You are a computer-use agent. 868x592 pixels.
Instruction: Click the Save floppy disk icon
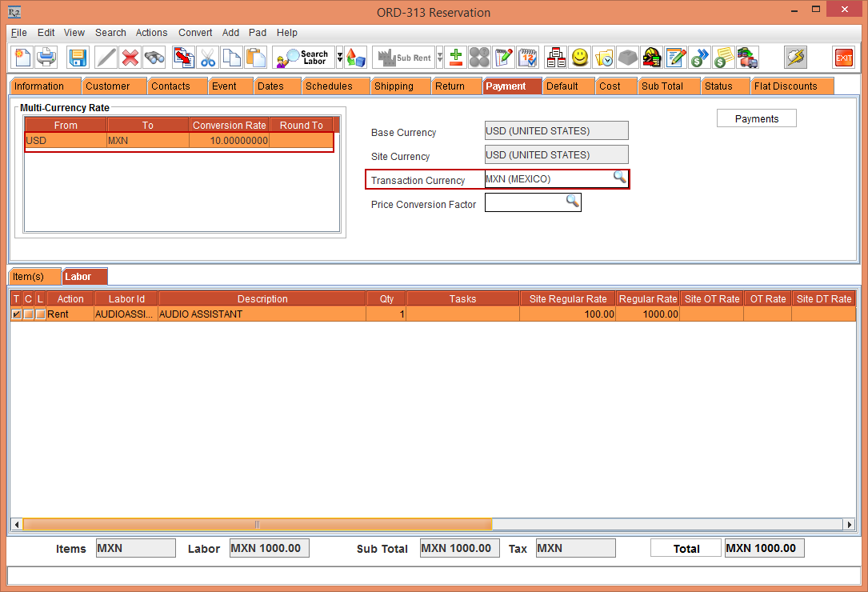pyautogui.click(x=78, y=58)
